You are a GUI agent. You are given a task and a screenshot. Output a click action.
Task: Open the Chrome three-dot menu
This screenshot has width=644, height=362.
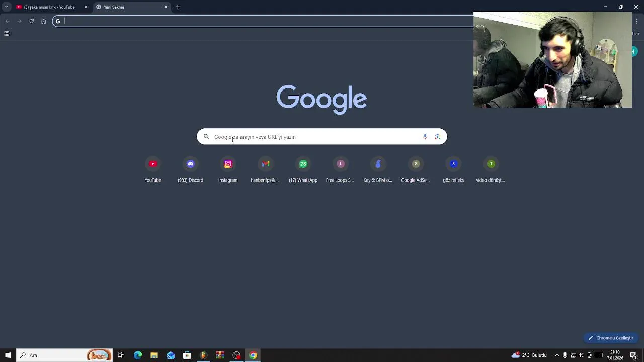(x=636, y=21)
